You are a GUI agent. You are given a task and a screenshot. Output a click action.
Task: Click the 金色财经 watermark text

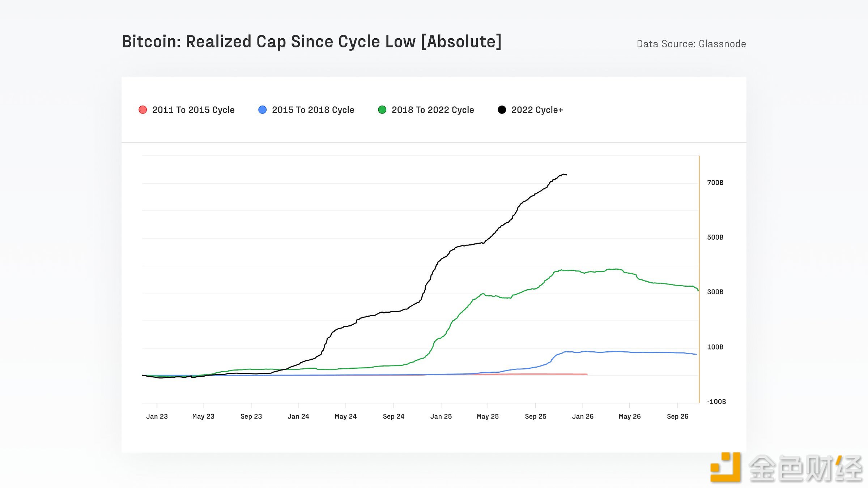click(806, 468)
